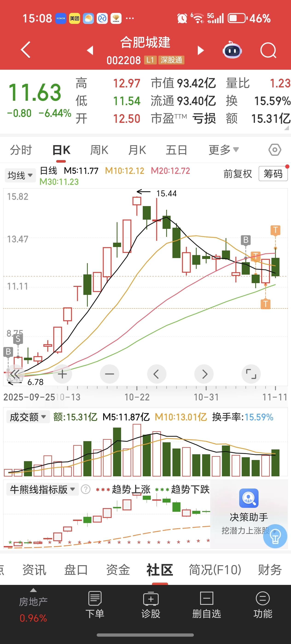Go back using the top-left arrow
Screen dimensions: 291x644
click(26, 50)
